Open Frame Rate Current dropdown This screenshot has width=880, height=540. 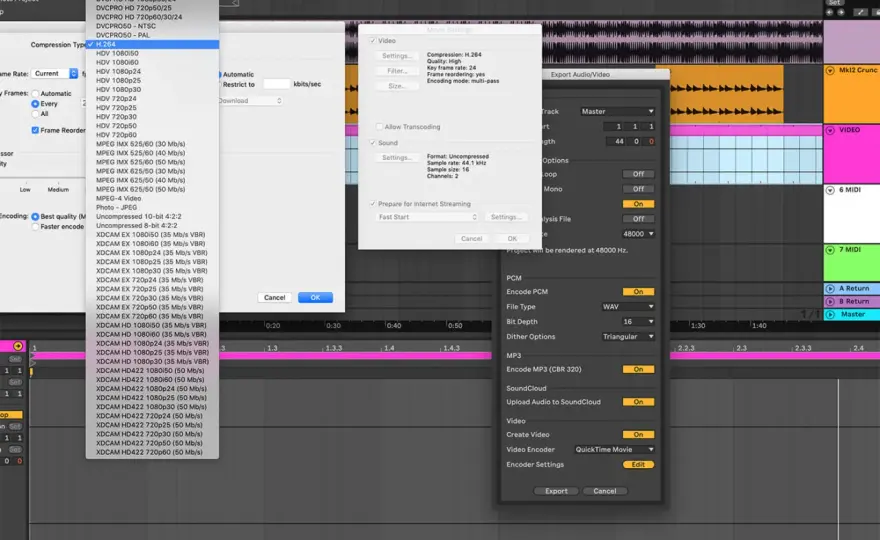(54, 74)
